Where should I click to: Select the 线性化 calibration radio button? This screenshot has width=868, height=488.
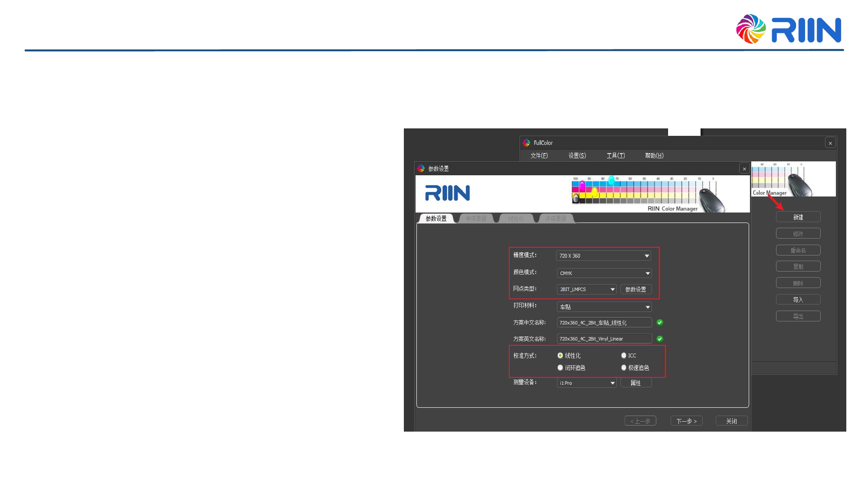coord(560,355)
